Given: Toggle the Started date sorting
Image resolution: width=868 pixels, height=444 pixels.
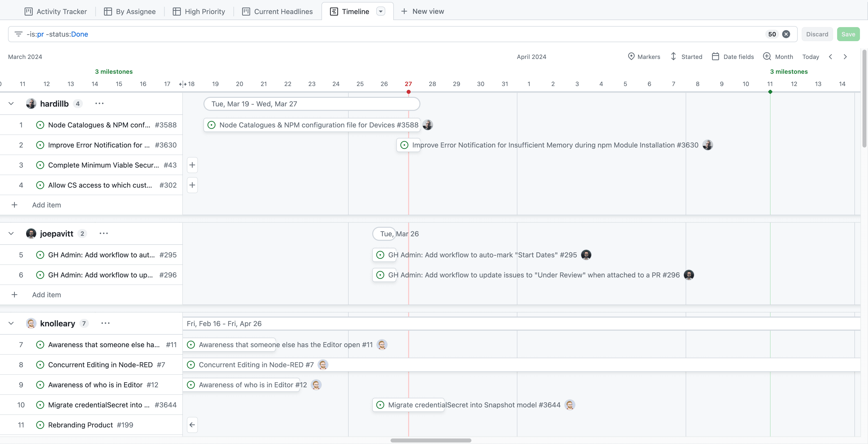Looking at the screenshot, I should pyautogui.click(x=674, y=56).
